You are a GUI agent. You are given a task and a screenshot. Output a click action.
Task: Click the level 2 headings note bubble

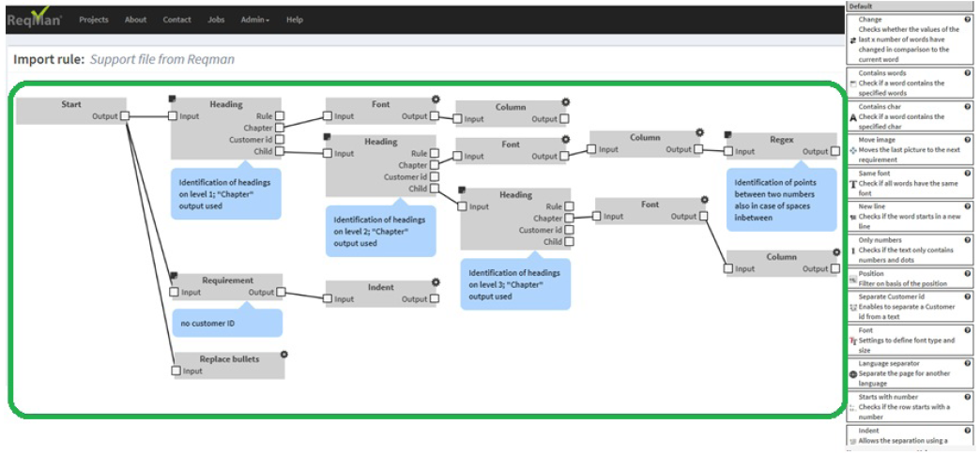[380, 231]
